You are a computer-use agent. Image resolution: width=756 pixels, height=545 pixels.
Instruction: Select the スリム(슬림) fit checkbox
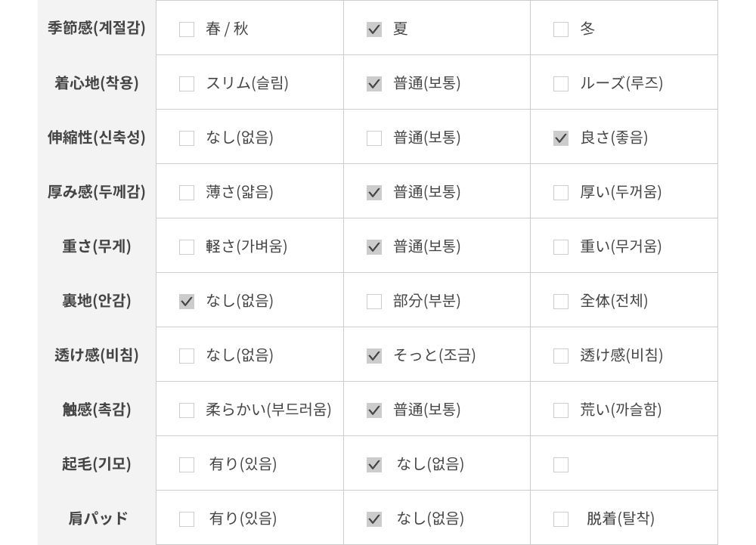tap(187, 84)
